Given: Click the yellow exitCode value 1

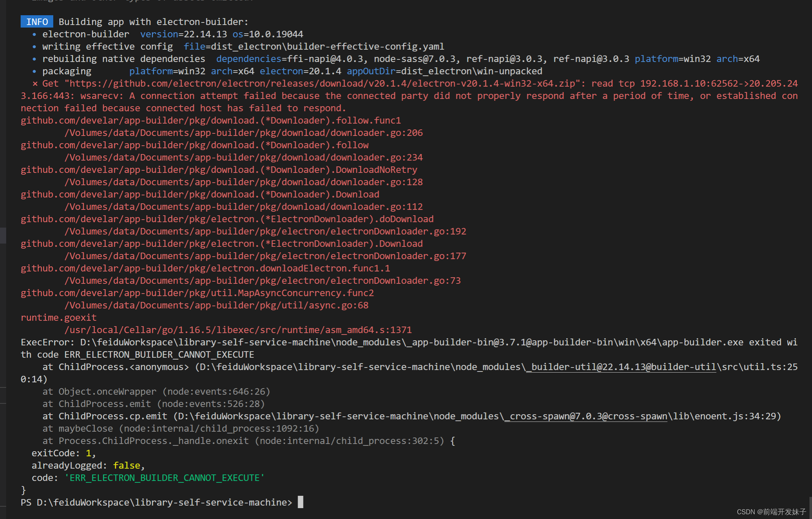Looking at the screenshot, I should click(x=88, y=453).
